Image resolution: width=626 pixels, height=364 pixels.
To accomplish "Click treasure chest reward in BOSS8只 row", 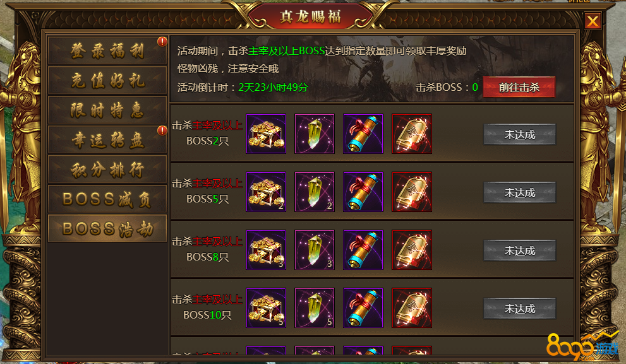I will pos(266,250).
